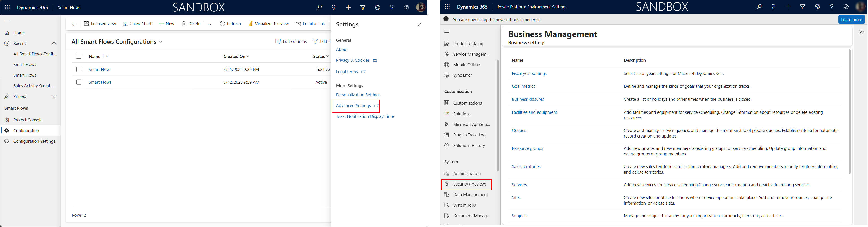Open Sales Activity Social recent item
Screen dimensions: 868x227
[x=34, y=86]
